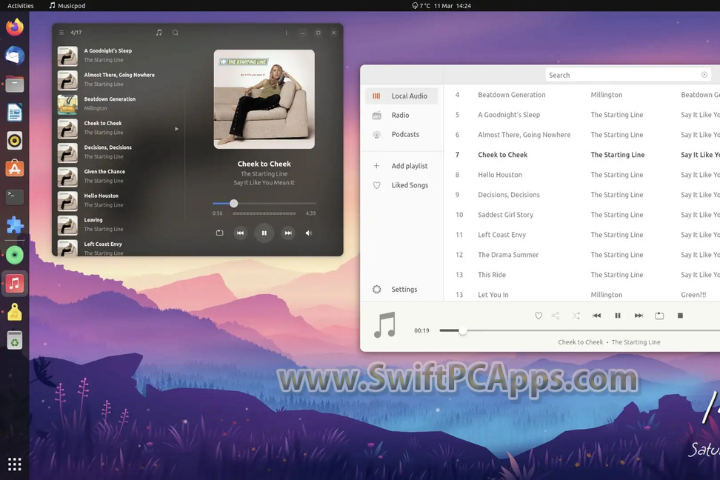
Task: Select 'A Goodnight's Sleep' in the dark playlist
Action: pos(119,56)
